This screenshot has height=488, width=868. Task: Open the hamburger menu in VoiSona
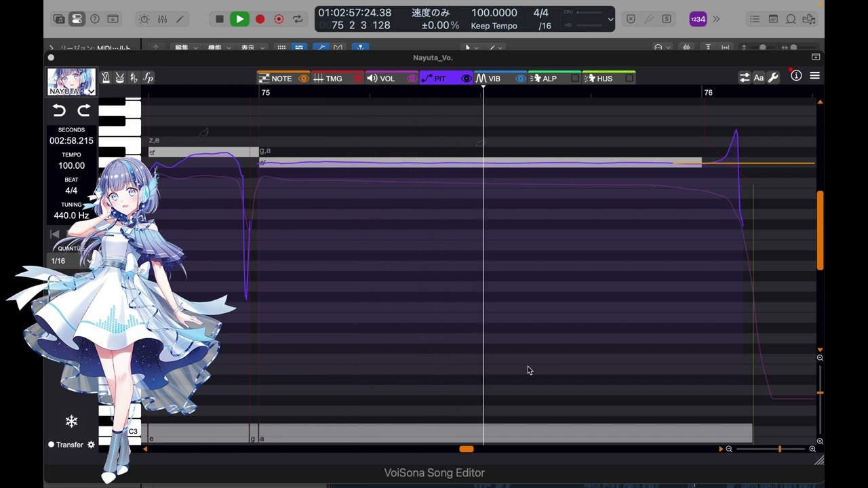click(815, 76)
